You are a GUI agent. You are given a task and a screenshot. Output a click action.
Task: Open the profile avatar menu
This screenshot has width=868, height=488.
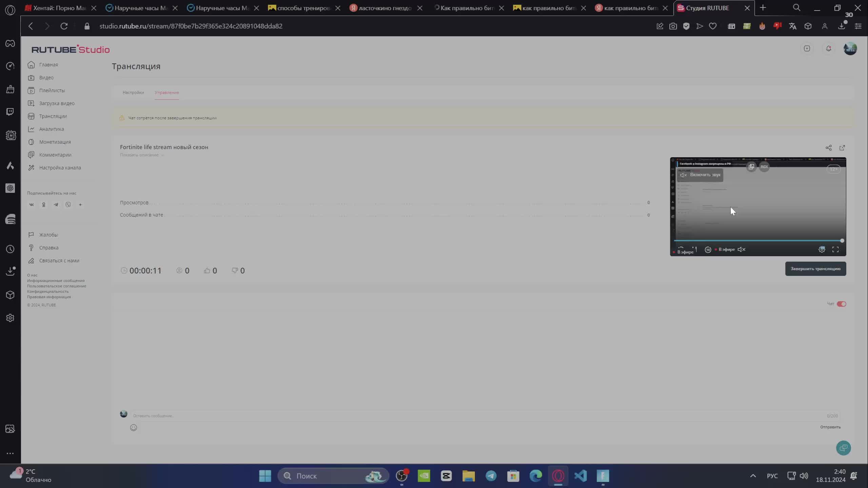(x=850, y=49)
